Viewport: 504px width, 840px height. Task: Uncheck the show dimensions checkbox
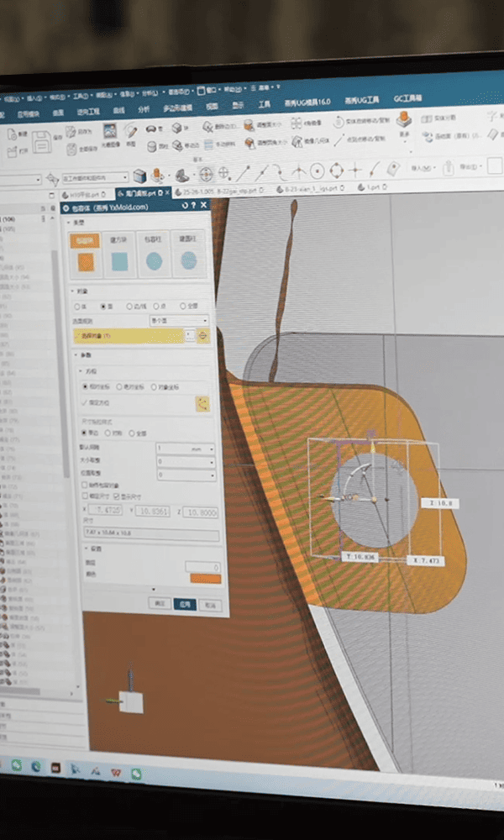[117, 496]
